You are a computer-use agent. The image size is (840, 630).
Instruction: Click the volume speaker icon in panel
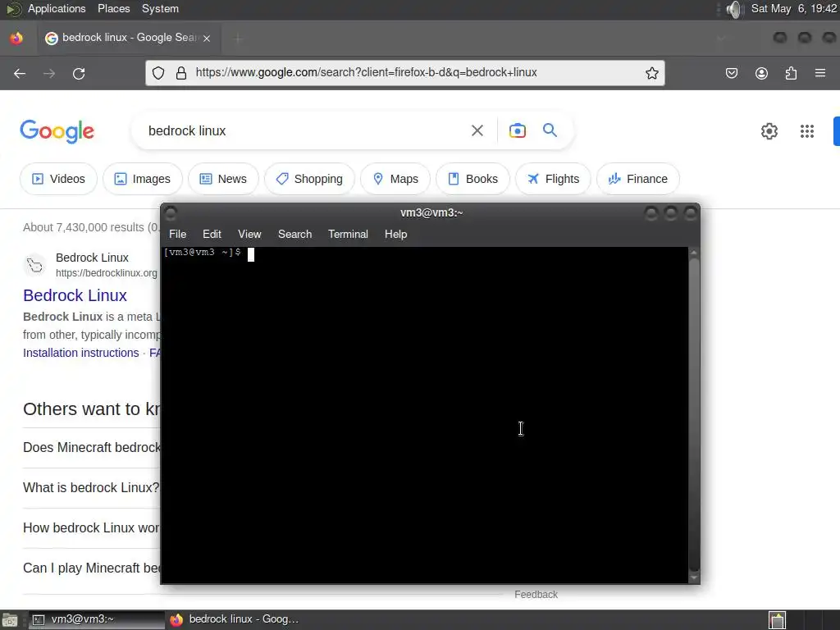734,9
